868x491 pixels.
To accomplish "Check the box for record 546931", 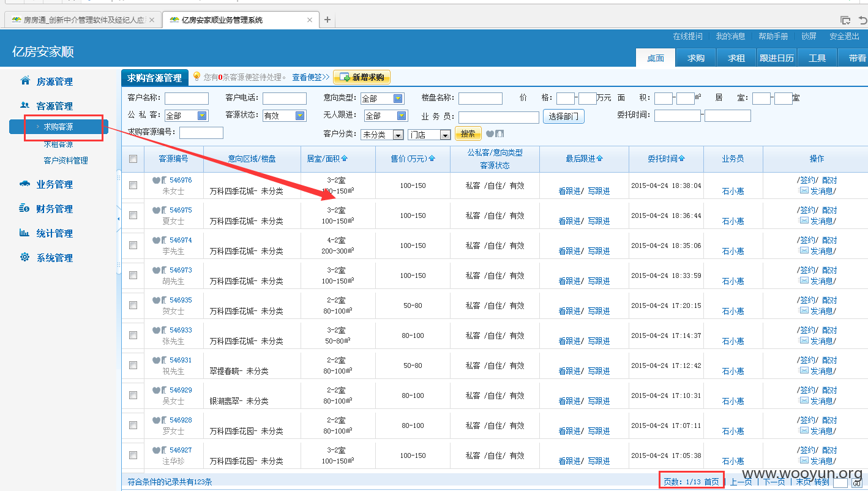I will pos(133,365).
